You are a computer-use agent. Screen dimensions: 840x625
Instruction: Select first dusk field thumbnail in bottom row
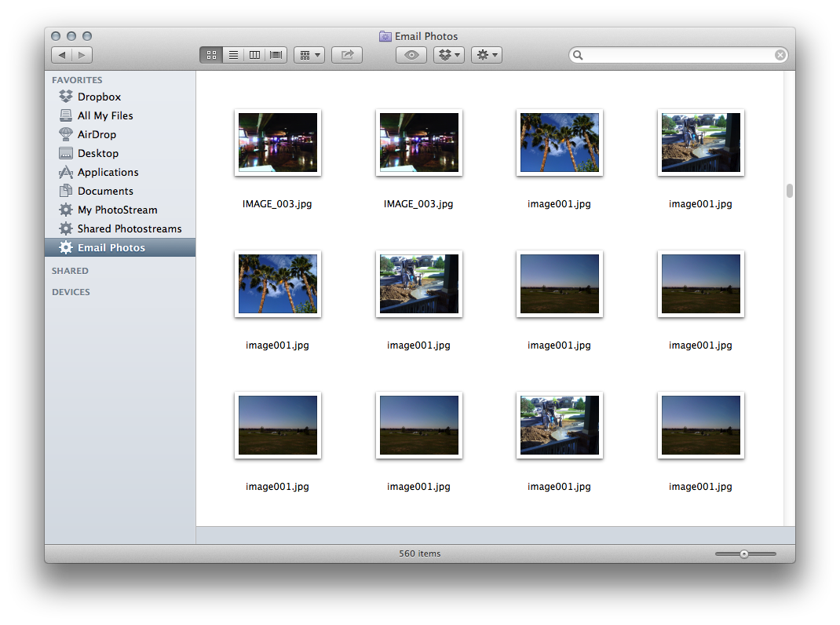277,426
